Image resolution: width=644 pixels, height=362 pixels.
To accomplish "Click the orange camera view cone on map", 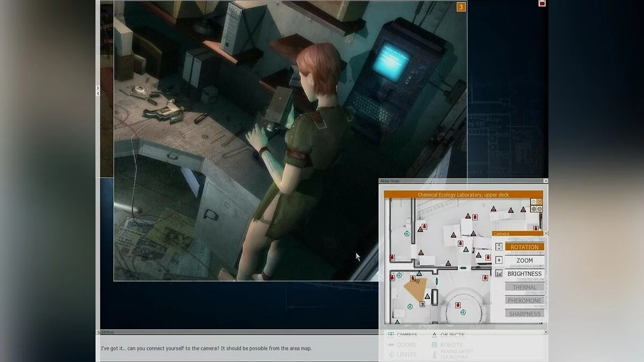I will [415, 290].
